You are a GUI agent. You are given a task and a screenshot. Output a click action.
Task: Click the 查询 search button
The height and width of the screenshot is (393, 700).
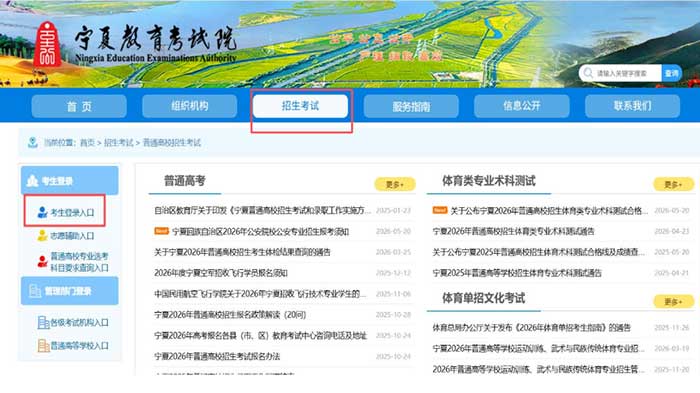point(671,73)
